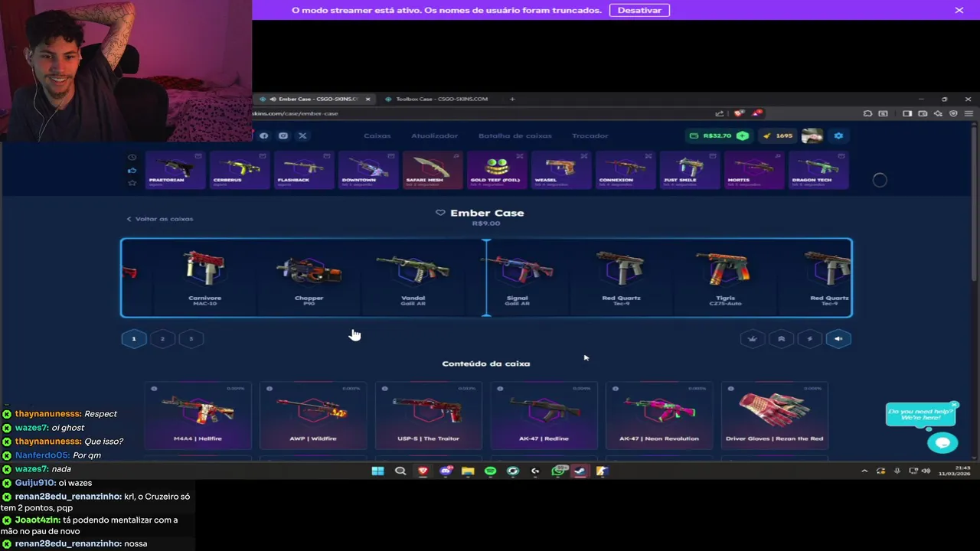Click info icon on Driver Gloves card

click(730, 389)
